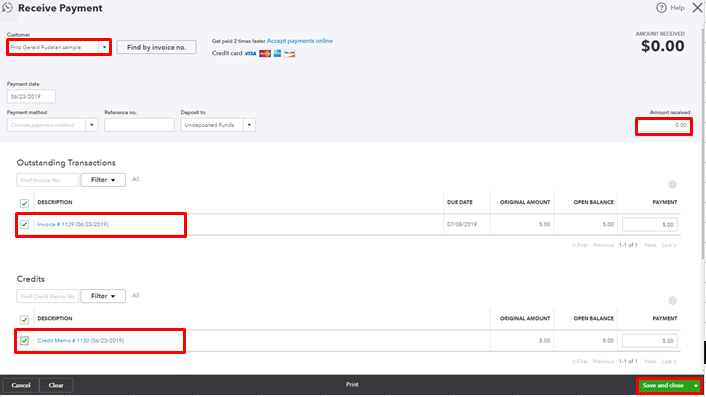Image resolution: width=706 pixels, height=397 pixels.
Task: Open Filter dropdown under Credits
Action: [x=103, y=296]
